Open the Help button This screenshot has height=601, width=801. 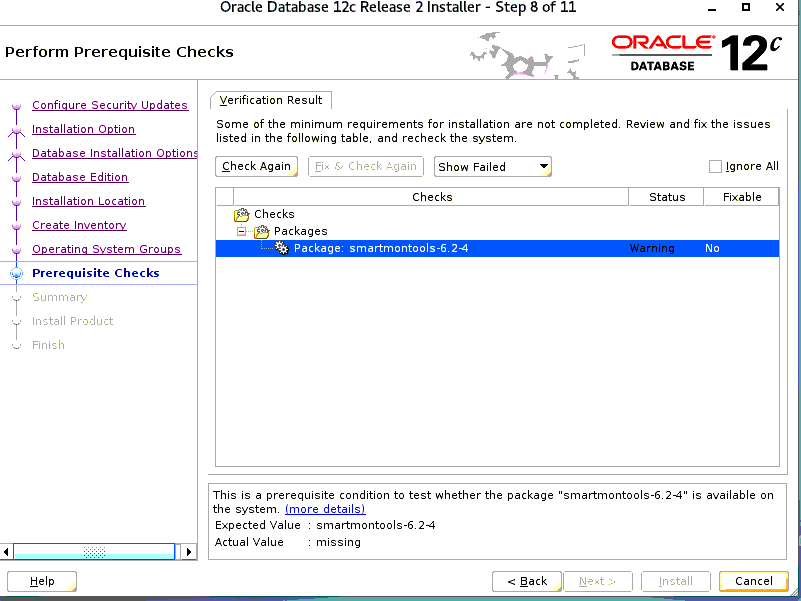point(42,581)
